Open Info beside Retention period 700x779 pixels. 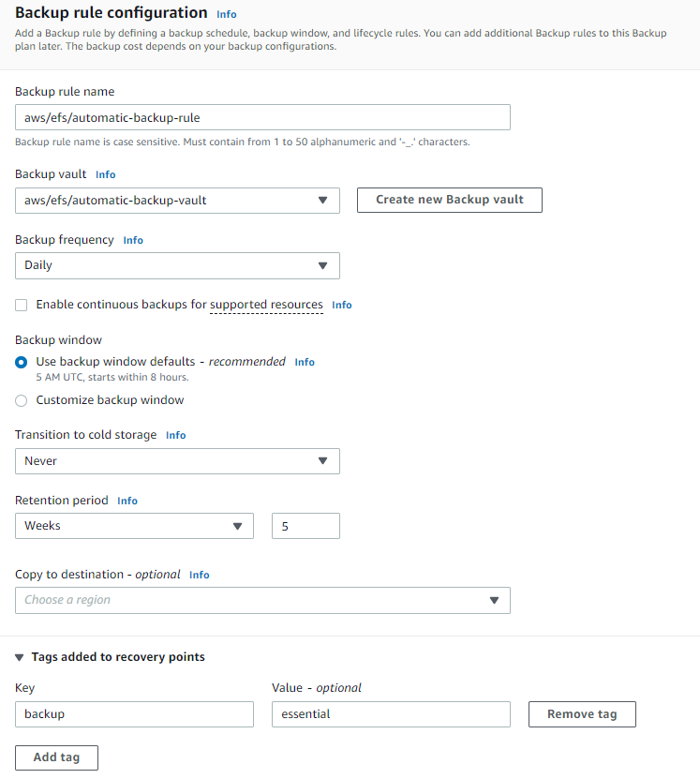(x=127, y=501)
